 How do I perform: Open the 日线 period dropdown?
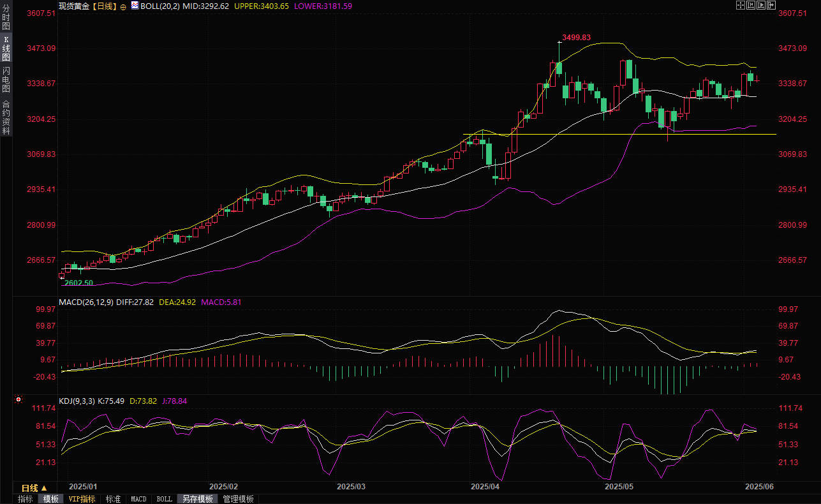[x=34, y=488]
